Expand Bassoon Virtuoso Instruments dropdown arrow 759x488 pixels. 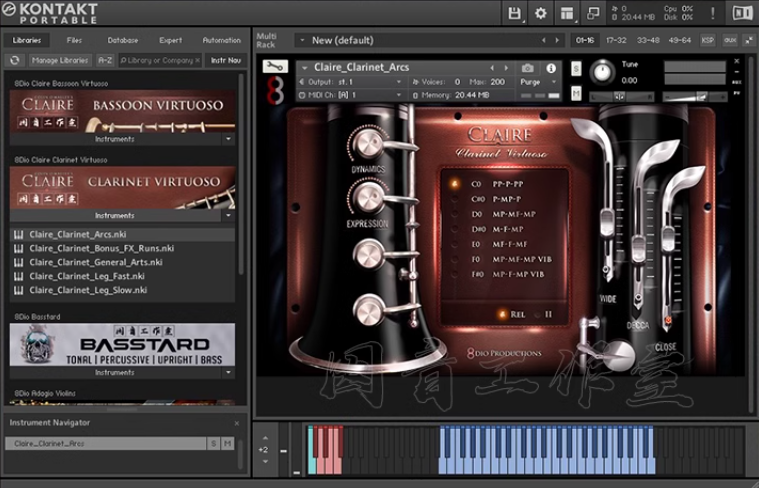coord(228,139)
